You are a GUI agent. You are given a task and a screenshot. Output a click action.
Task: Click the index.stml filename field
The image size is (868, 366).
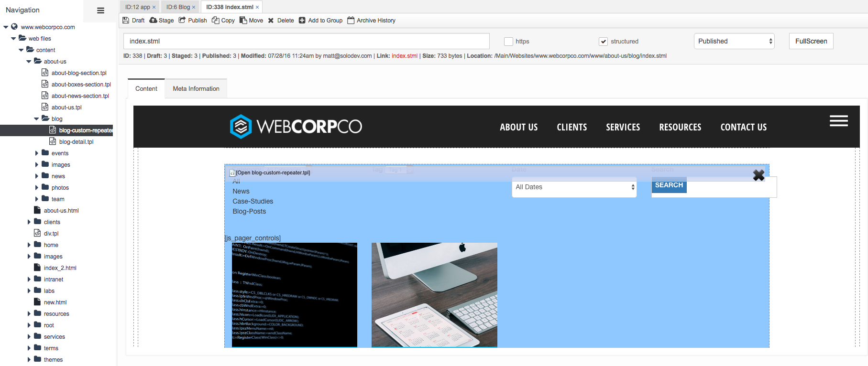coord(307,41)
